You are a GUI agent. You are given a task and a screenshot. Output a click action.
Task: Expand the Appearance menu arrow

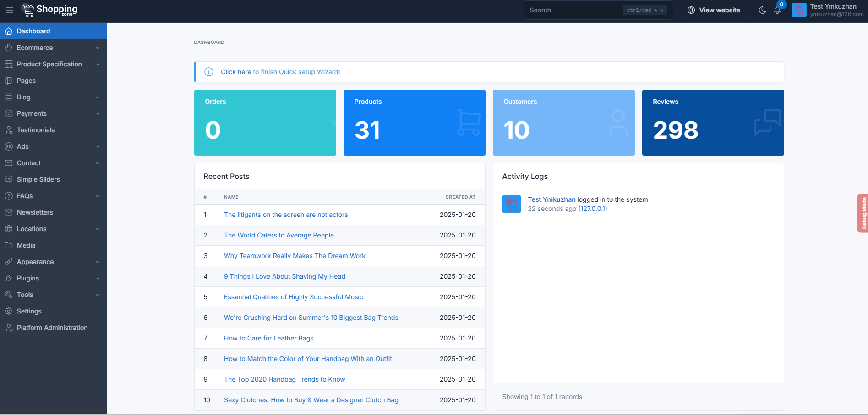(98, 262)
